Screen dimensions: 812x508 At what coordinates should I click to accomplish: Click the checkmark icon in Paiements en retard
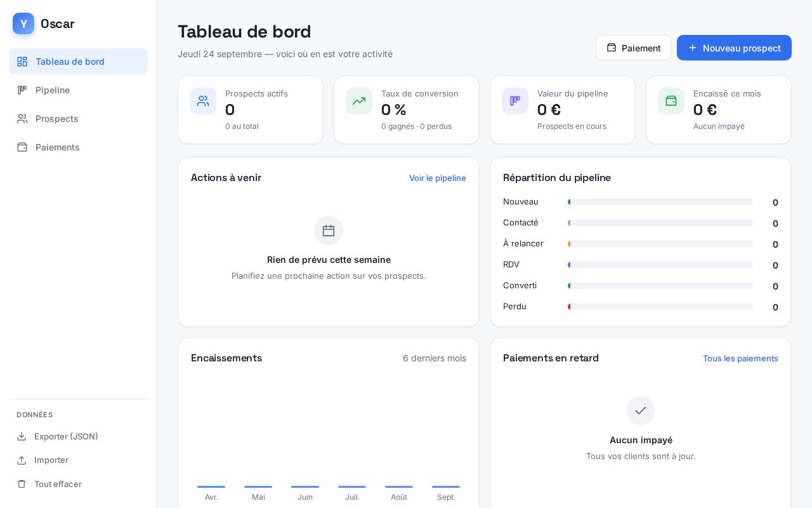pos(641,411)
